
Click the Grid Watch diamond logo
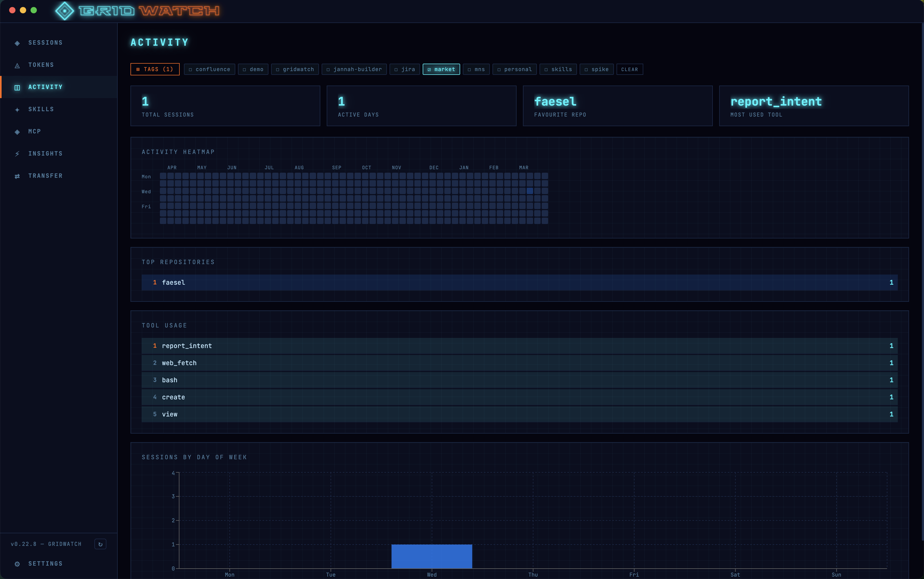click(65, 11)
